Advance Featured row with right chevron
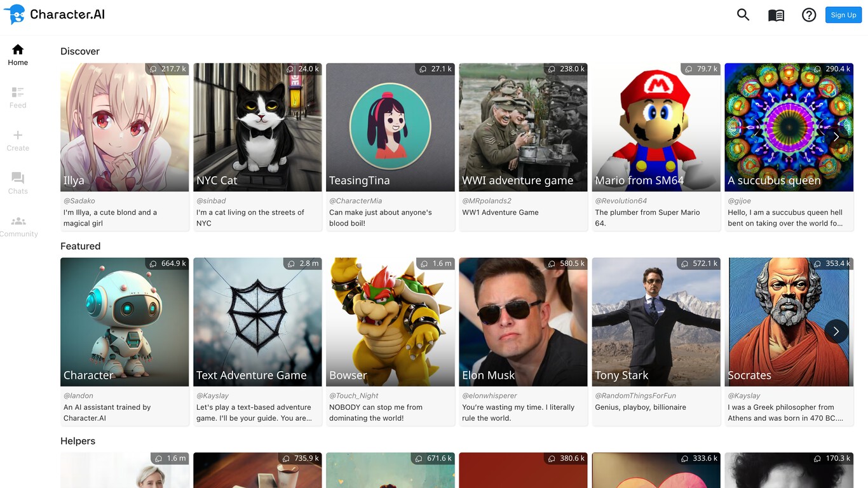 (x=836, y=331)
